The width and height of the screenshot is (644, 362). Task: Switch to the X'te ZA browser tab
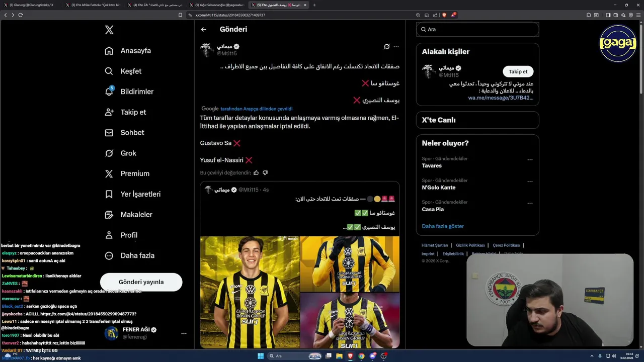click(x=155, y=5)
